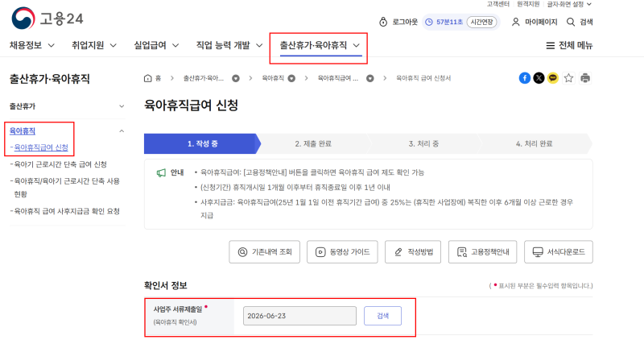Image resolution: width=644 pixels, height=344 pixels.
Task: Open 서식다운로드 button
Action: (x=559, y=252)
